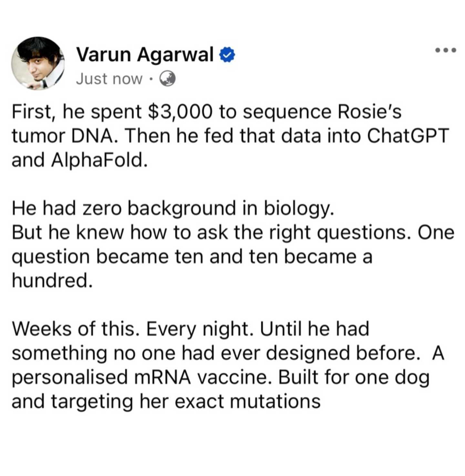Click the word "personalised" in the post
The height and width of the screenshot is (476, 465).
click(69, 377)
